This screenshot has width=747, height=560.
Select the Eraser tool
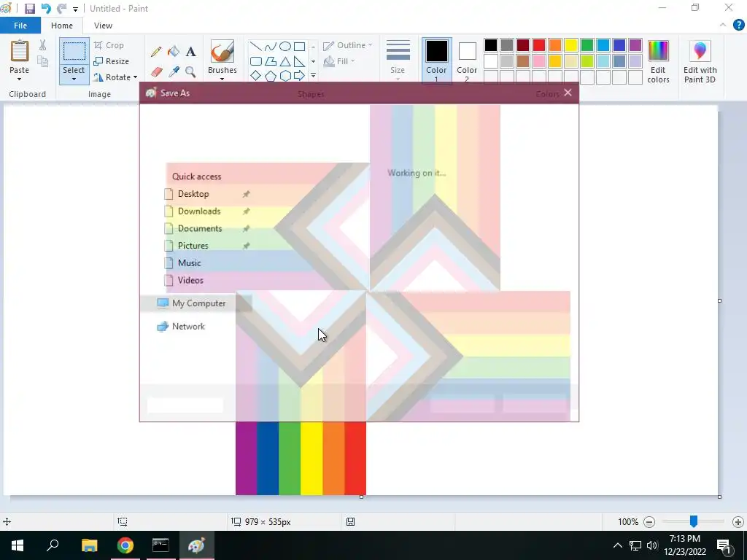(x=156, y=72)
